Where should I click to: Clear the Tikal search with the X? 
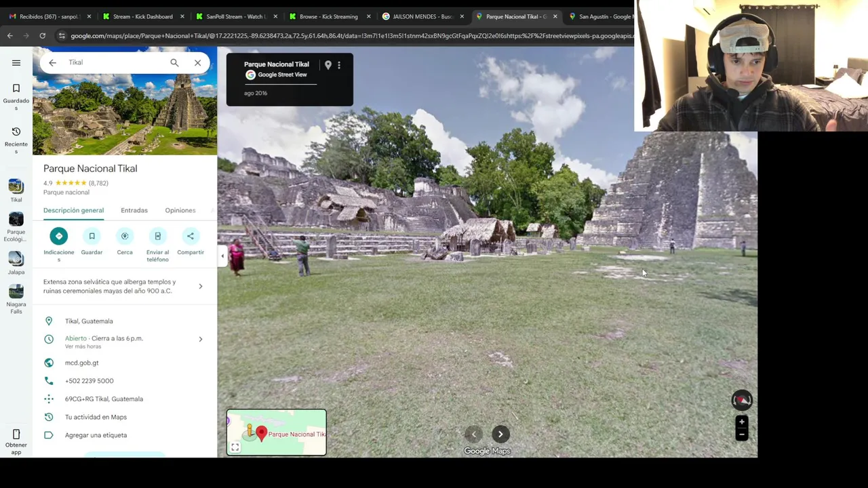click(197, 62)
